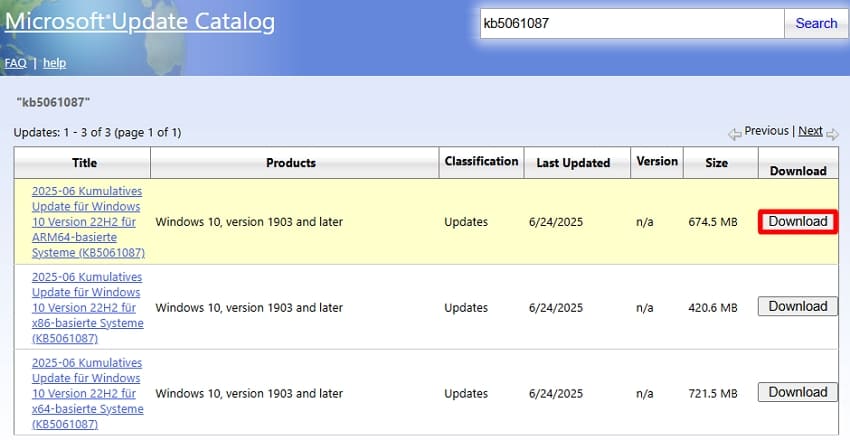The image size is (850, 440).
Task: Click the search box containing kb5061087
Action: click(632, 23)
